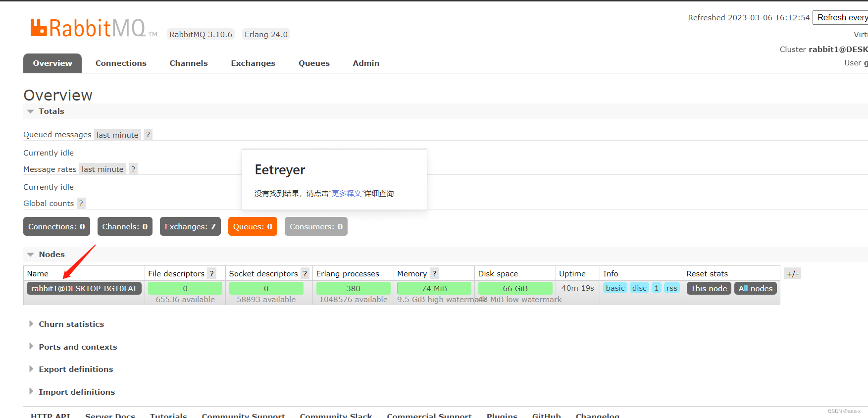Click the Connections: 0 counter
The width and height of the screenshot is (868, 418).
pos(56,226)
